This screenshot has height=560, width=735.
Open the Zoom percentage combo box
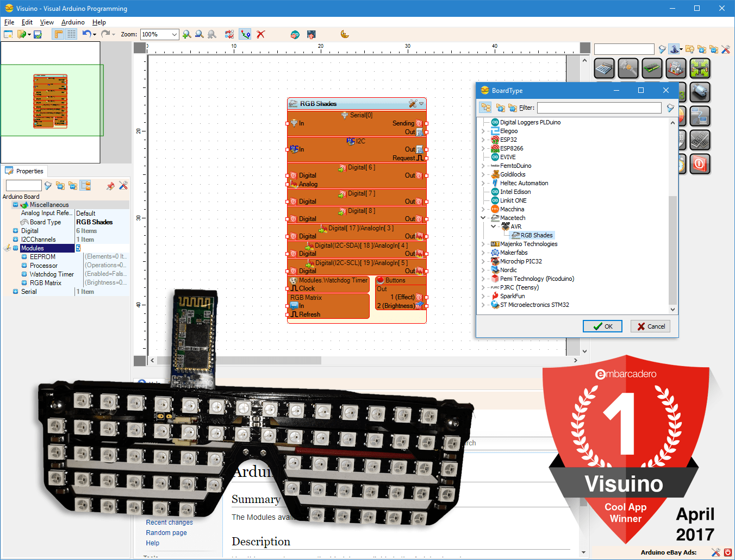159,34
